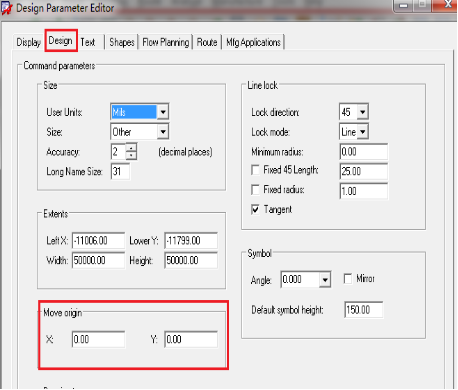Viewport: 458px width, 390px height.
Task: Enable the Fixed 45 Length checkbox
Action: 255,170
